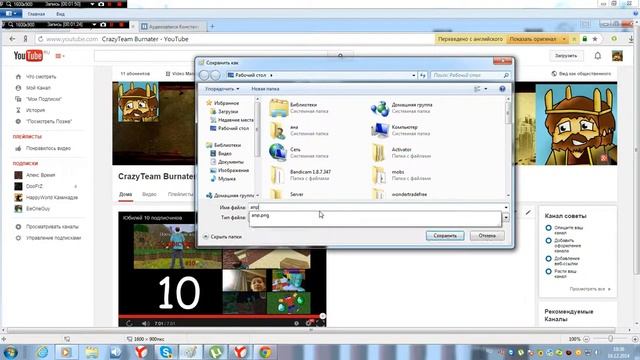The height and width of the screenshot is (360, 640).
Task: Click the Back button in Save dialog
Action: (204, 75)
